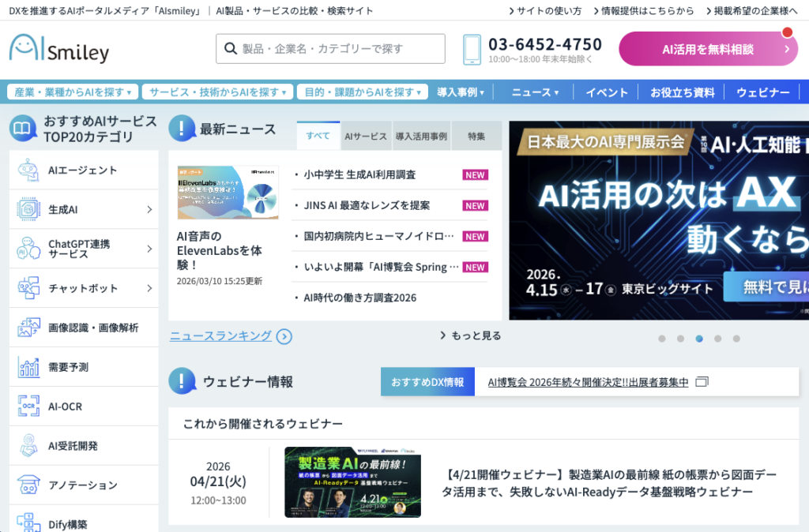
Task: Click the 需要予測 chart icon
Action: click(28, 367)
